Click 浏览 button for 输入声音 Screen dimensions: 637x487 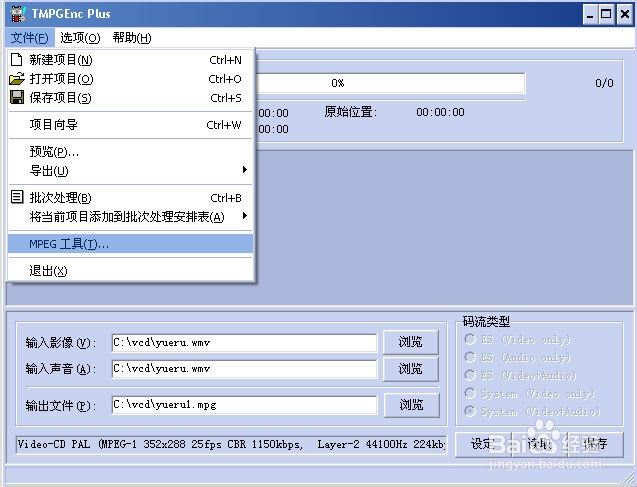click(x=411, y=369)
